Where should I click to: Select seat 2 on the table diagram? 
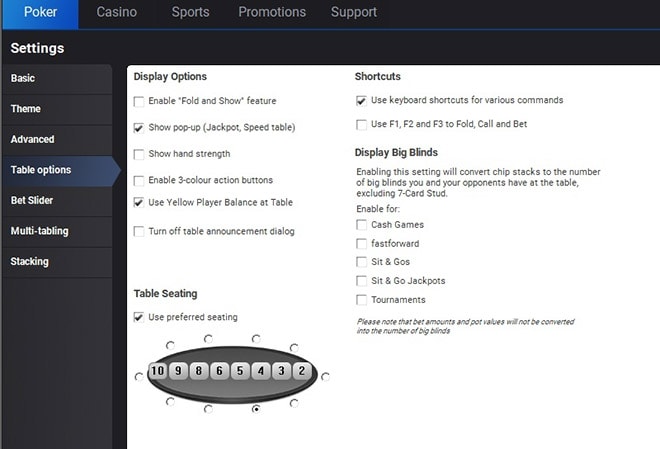point(301,372)
